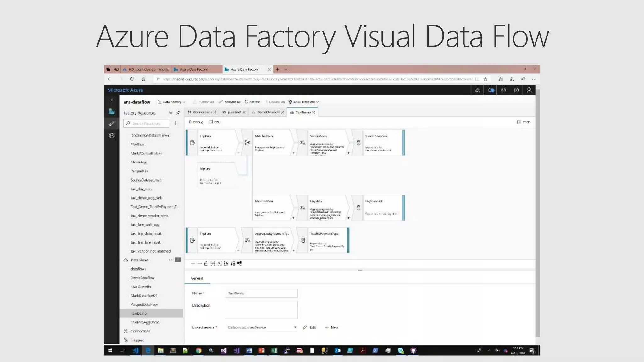Click the Description text area
Image resolution: width=644 pixels, height=362 pixels.
262,310
